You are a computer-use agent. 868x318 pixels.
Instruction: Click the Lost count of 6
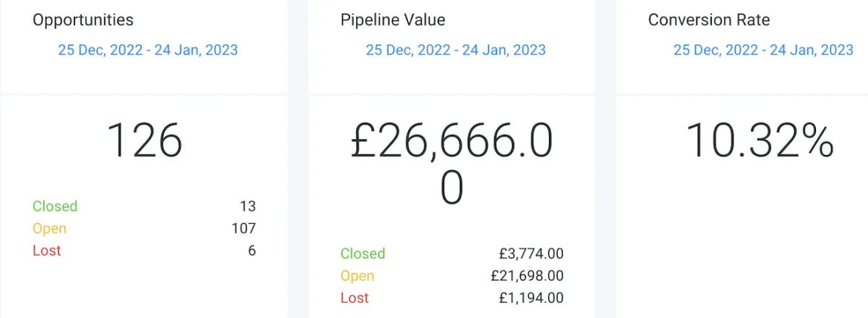[x=252, y=251]
